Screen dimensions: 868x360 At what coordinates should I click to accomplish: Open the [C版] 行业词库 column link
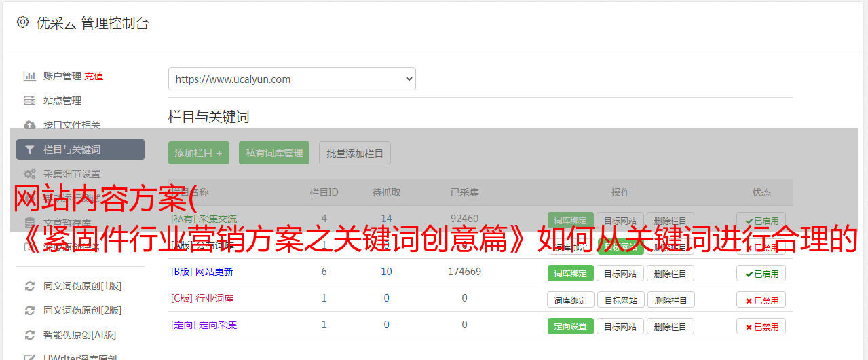coord(202,298)
